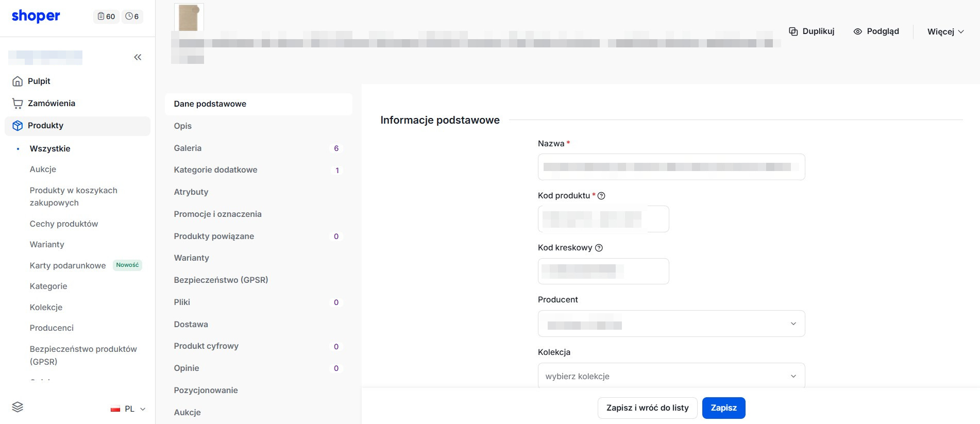Open Cechy produktów
The width and height of the screenshot is (980, 424).
click(64, 224)
